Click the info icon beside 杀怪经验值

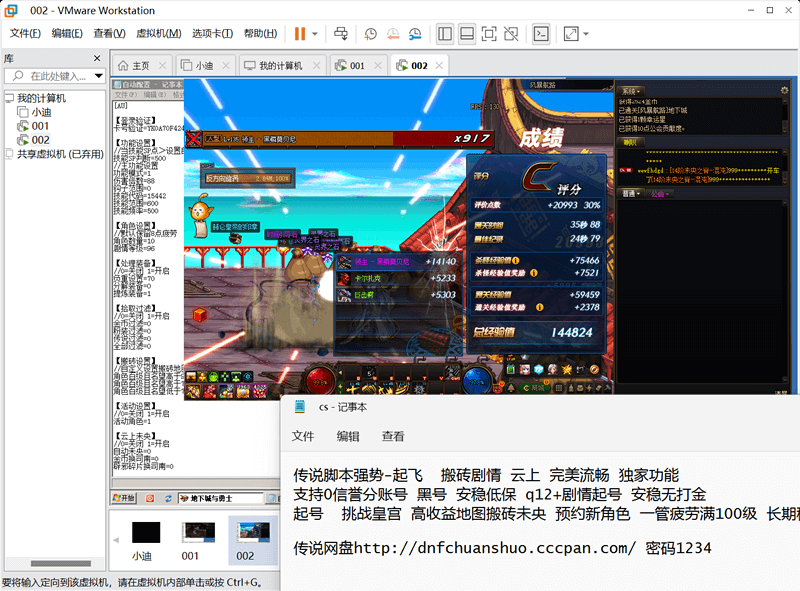coord(516,260)
